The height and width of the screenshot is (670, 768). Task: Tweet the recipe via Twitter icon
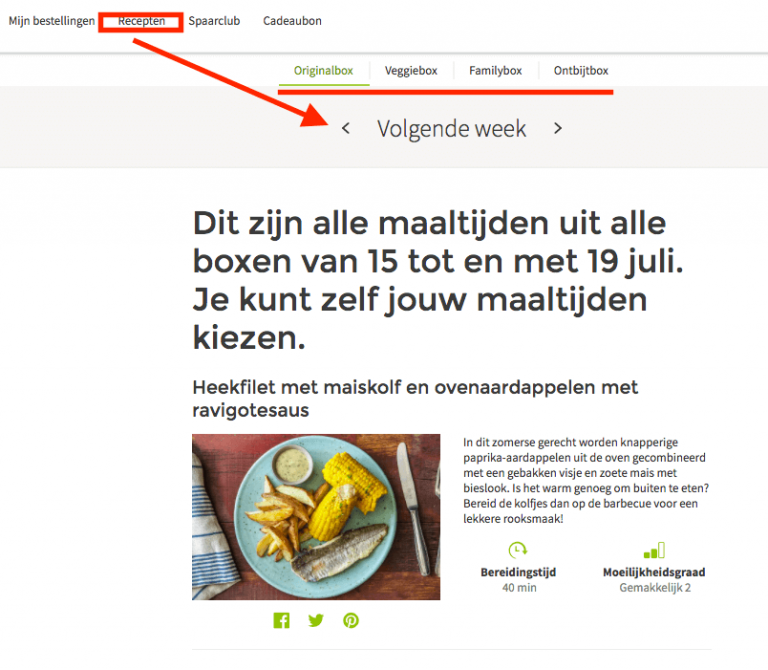click(x=316, y=620)
